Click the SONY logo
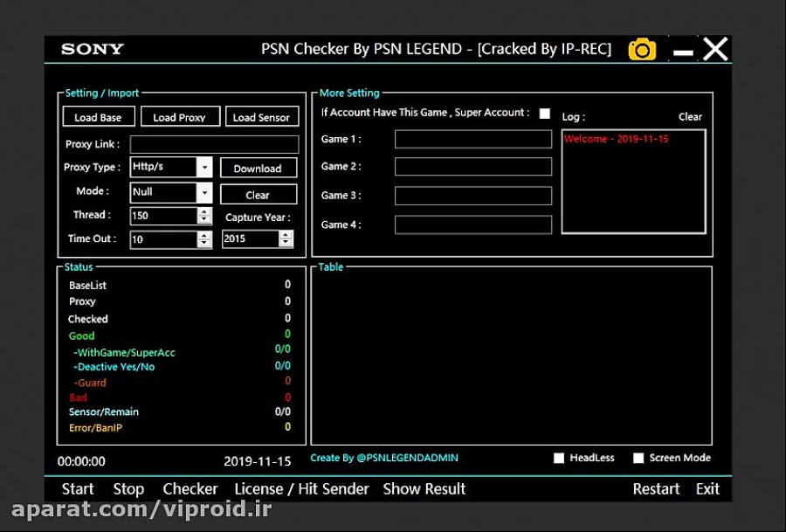Viewport: 786px width, 532px height. [93, 49]
